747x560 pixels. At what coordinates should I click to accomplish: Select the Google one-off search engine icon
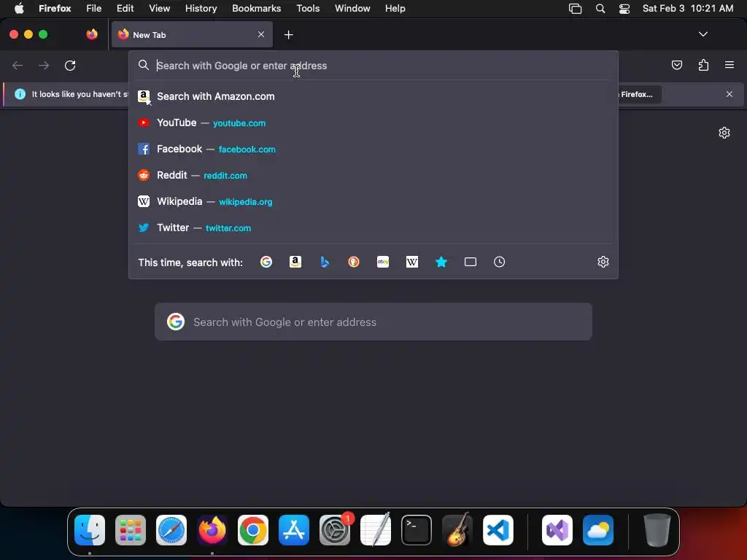(266, 262)
